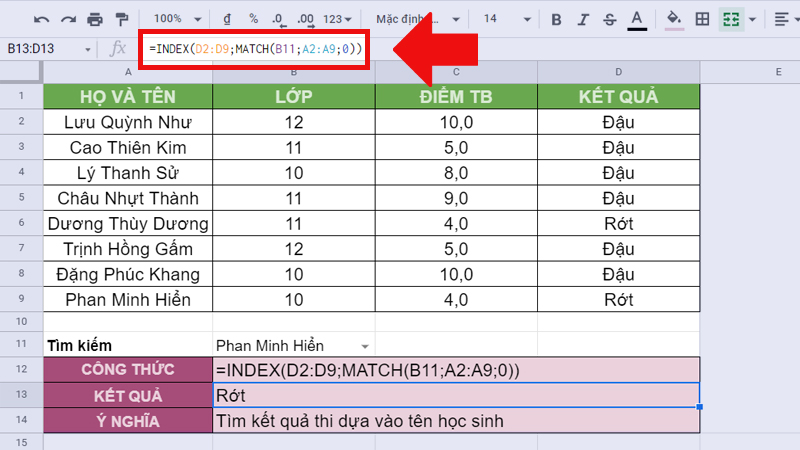The width and height of the screenshot is (800, 450).
Task: Select cell Lý Thanh Sử
Action: 128,172
